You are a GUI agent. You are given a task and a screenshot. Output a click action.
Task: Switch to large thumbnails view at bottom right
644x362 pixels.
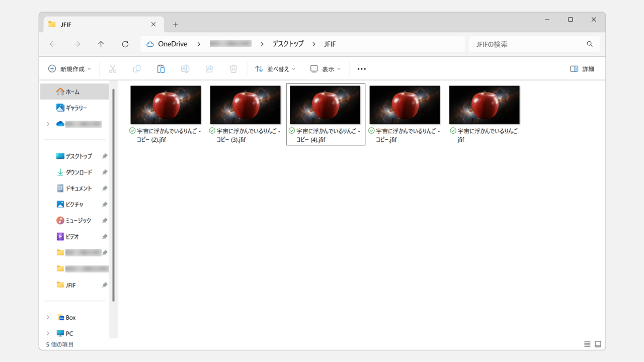point(598,344)
